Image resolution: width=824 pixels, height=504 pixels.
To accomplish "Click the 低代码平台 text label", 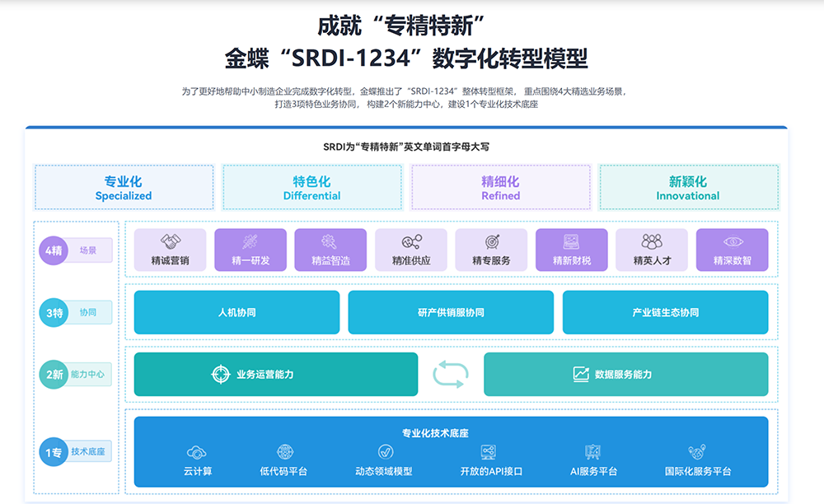I will 283,471.
